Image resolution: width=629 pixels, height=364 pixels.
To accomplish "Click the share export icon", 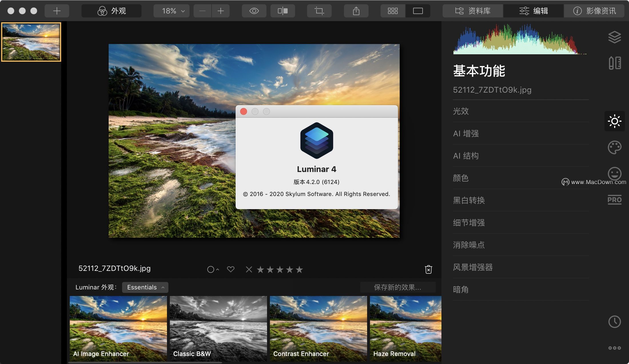I will coord(356,11).
